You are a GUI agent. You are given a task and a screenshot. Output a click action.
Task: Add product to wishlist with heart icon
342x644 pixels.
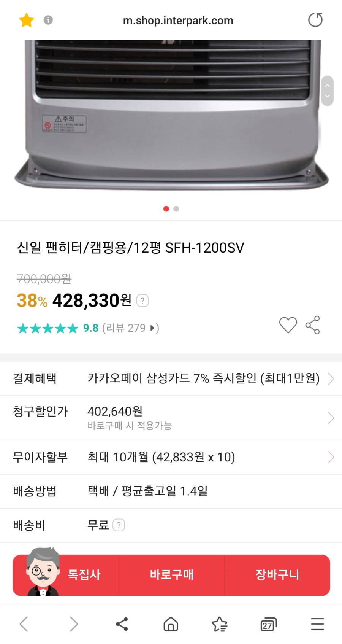click(x=288, y=325)
